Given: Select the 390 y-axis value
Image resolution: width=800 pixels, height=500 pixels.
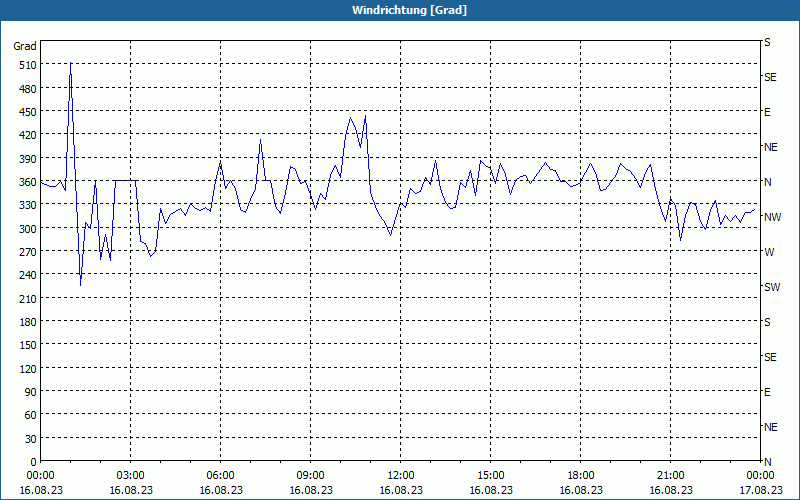Looking at the screenshot, I should [28, 159].
